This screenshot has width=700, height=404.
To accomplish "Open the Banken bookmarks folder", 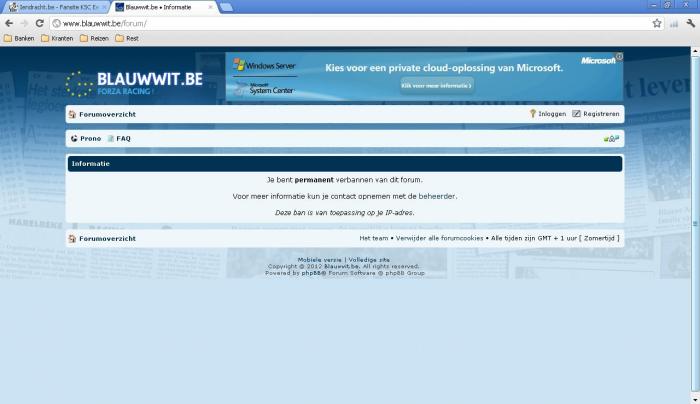I will (x=19, y=38).
